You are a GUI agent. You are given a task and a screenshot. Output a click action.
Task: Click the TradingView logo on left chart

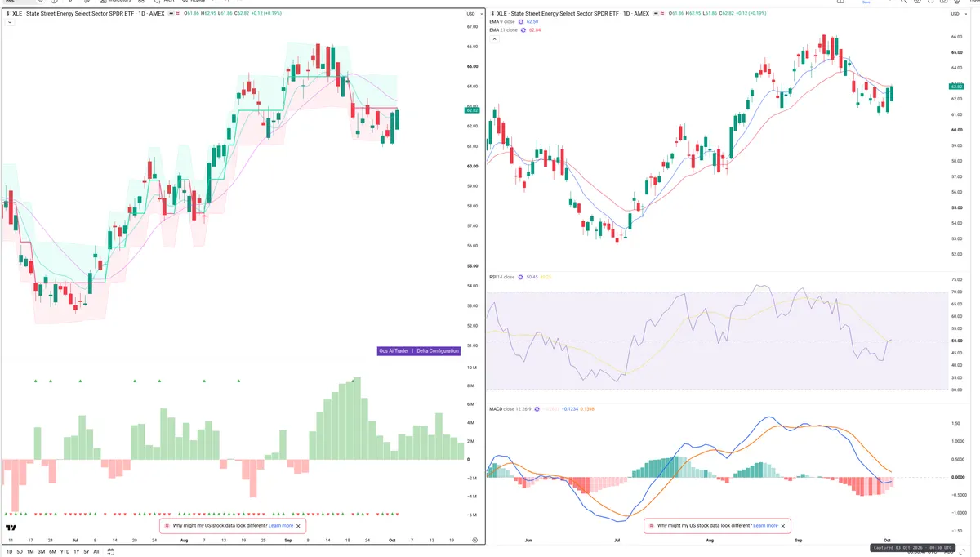(x=11, y=528)
